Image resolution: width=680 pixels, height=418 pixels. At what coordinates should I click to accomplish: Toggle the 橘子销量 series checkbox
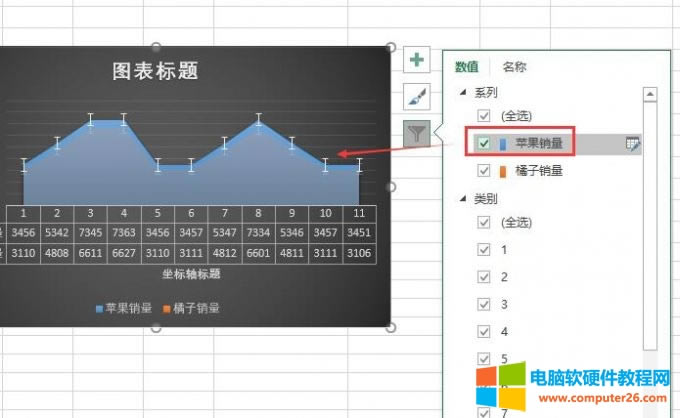click(485, 171)
